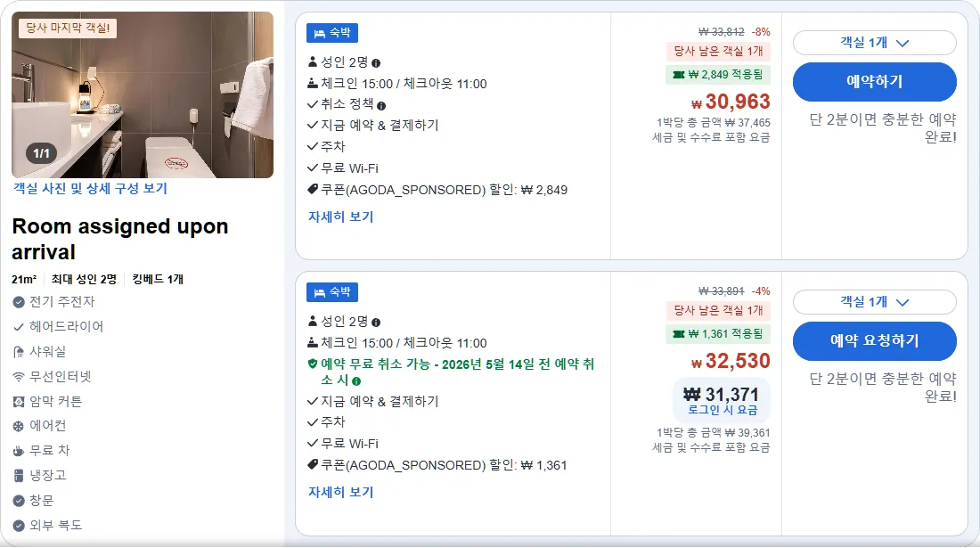Click the ₩ 1,361 적용됨 coupon badge
The height and width of the screenshot is (548, 980).
click(717, 334)
